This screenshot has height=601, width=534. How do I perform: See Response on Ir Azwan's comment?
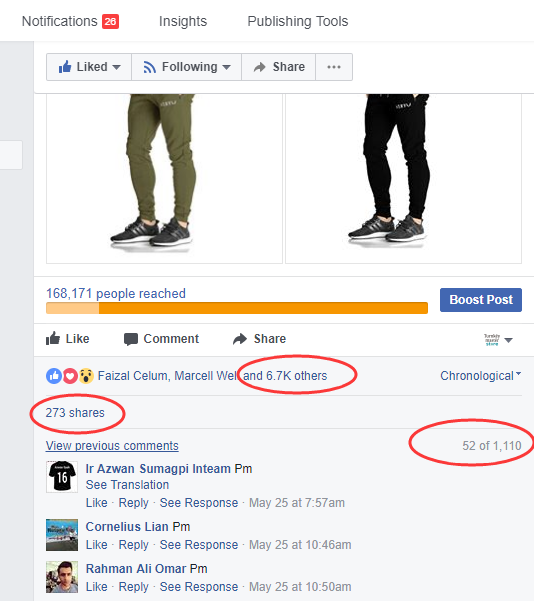coord(199,503)
